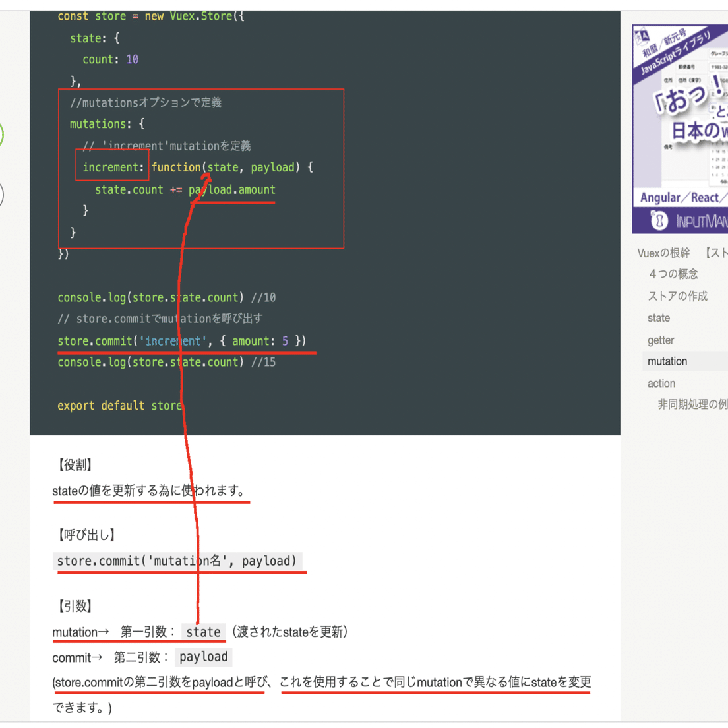This screenshot has width=728, height=728.
Task: Click the highlighted mutation entry in the contents
Action: (x=667, y=361)
